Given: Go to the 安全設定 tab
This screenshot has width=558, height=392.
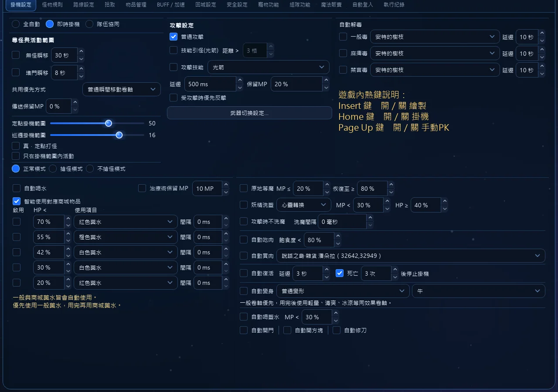Looking at the screenshot, I should pyautogui.click(x=237, y=5).
